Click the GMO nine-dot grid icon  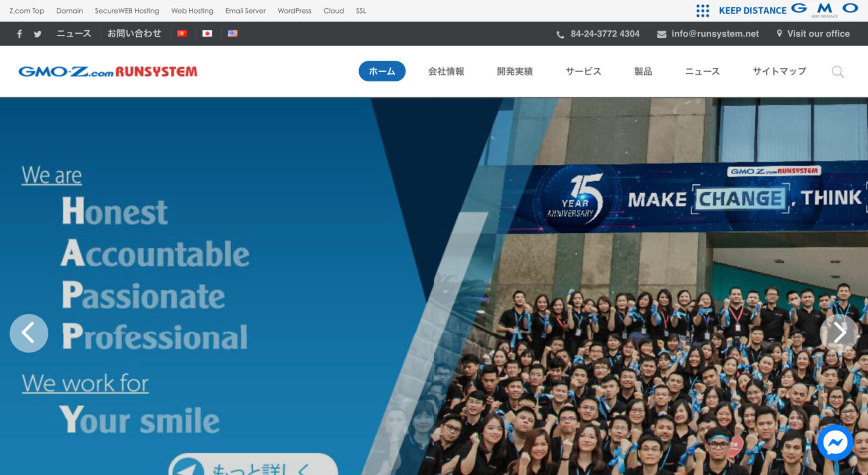tap(703, 10)
